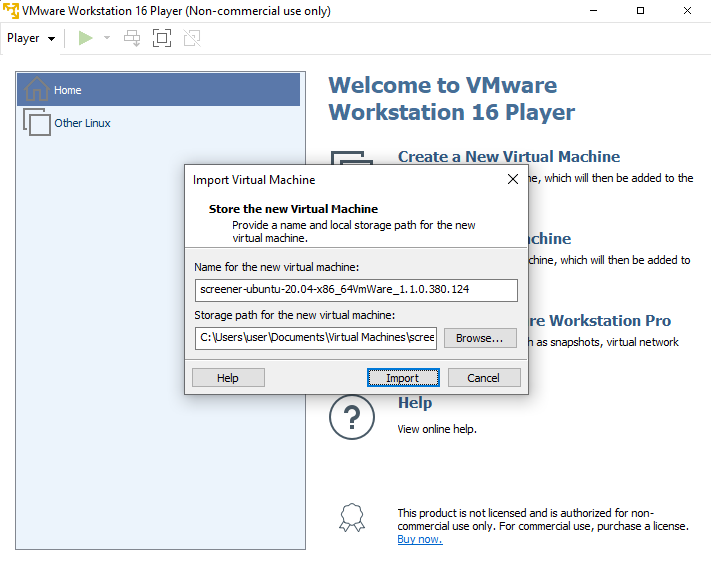The image size is (711, 565).
Task: Expand the power options dropdown arrow
Action: [107, 38]
